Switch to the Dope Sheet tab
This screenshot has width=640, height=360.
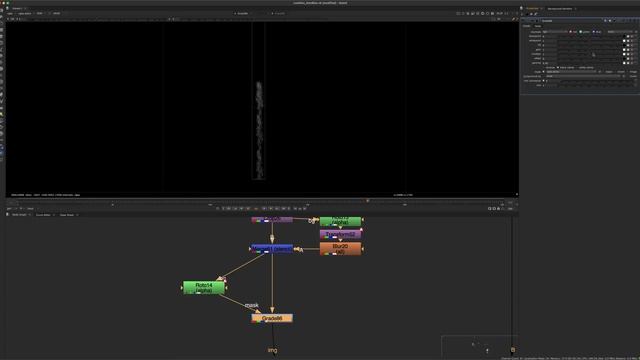[67, 215]
